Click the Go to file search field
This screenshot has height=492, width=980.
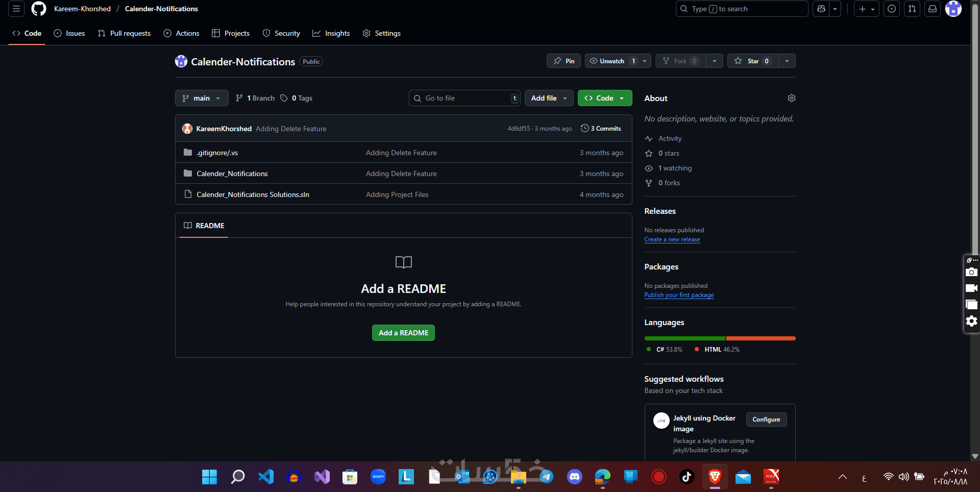(x=465, y=98)
